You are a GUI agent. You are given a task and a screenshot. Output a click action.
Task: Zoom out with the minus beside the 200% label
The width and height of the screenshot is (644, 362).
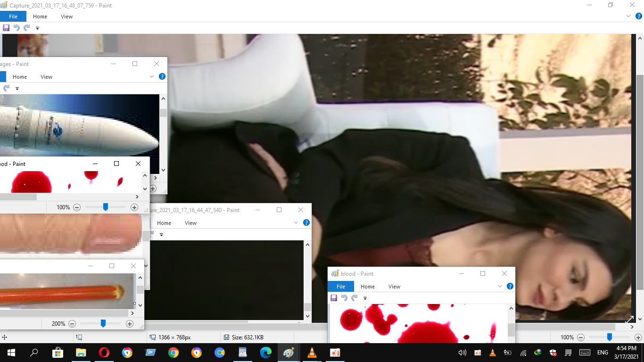[x=72, y=324]
